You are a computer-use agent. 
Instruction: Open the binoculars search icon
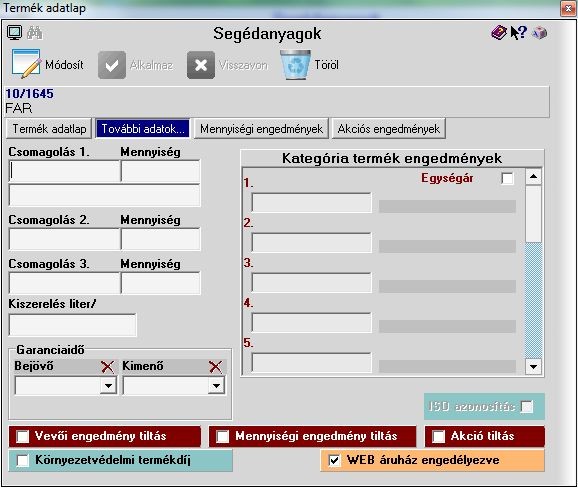coord(35,33)
